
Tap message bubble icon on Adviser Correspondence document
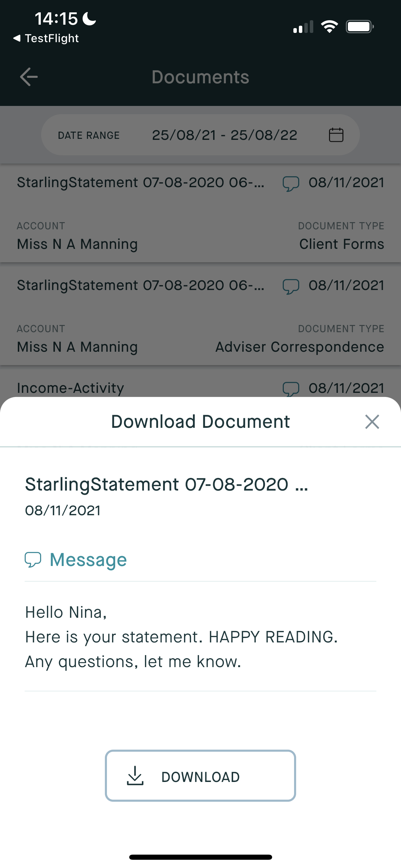click(291, 286)
